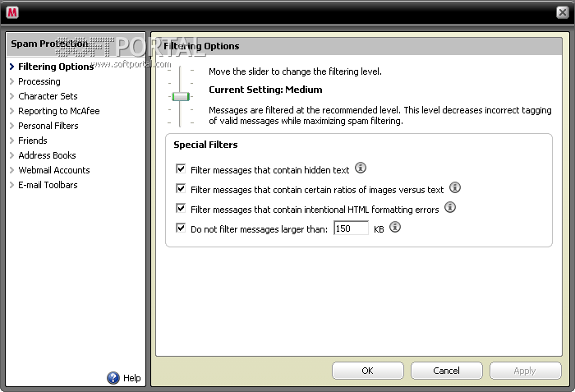Click the Apply button
Image resolution: width=575 pixels, height=392 pixels.
coord(525,371)
